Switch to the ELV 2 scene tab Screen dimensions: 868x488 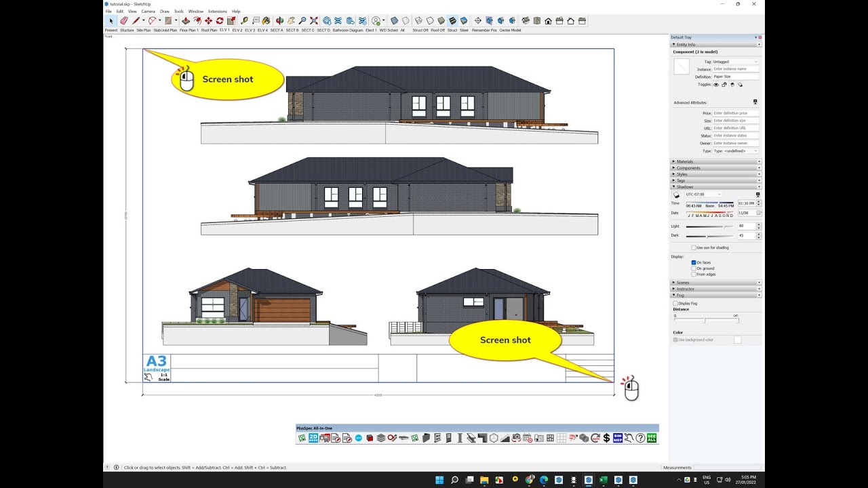(237, 30)
